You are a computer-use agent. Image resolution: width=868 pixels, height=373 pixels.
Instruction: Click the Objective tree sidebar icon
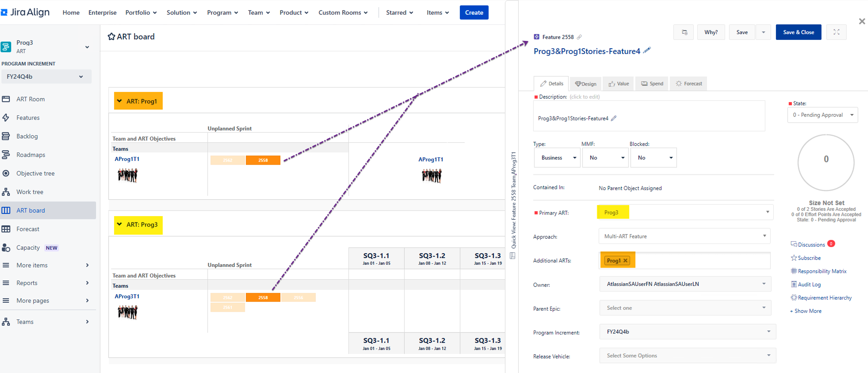pos(6,173)
